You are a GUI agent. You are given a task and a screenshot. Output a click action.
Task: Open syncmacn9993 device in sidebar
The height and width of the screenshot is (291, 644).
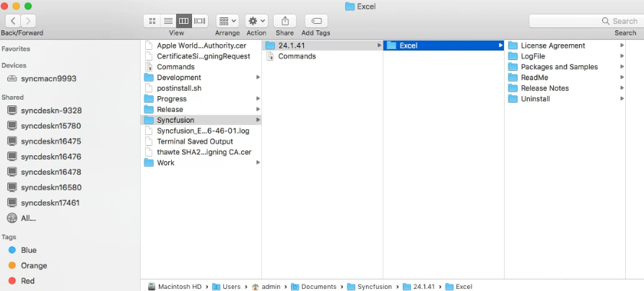[x=48, y=78]
